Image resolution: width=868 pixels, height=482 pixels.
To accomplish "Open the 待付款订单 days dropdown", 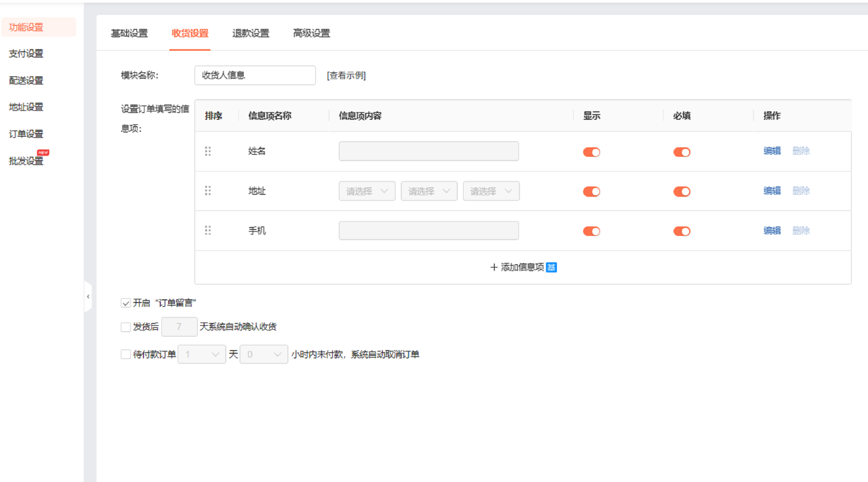I will 202,354.
